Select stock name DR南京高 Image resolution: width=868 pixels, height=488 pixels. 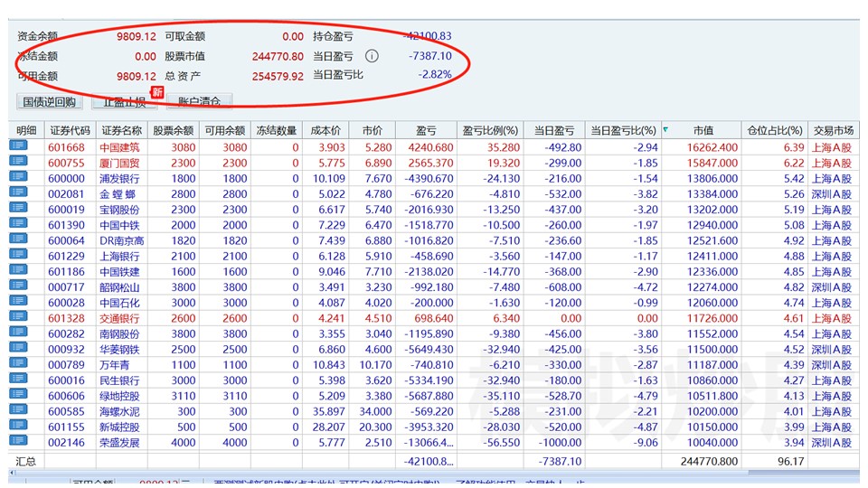point(122,240)
